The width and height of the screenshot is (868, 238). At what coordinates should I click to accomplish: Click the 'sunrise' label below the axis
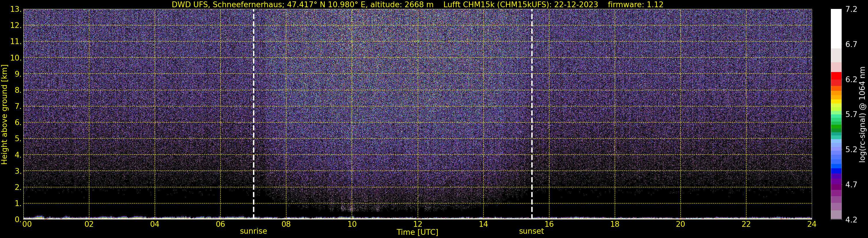point(254,231)
